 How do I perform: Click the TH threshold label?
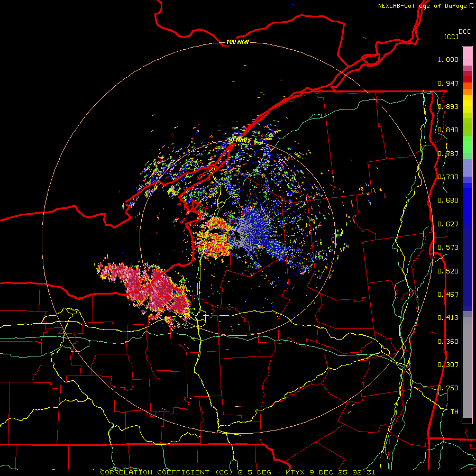tap(454, 412)
